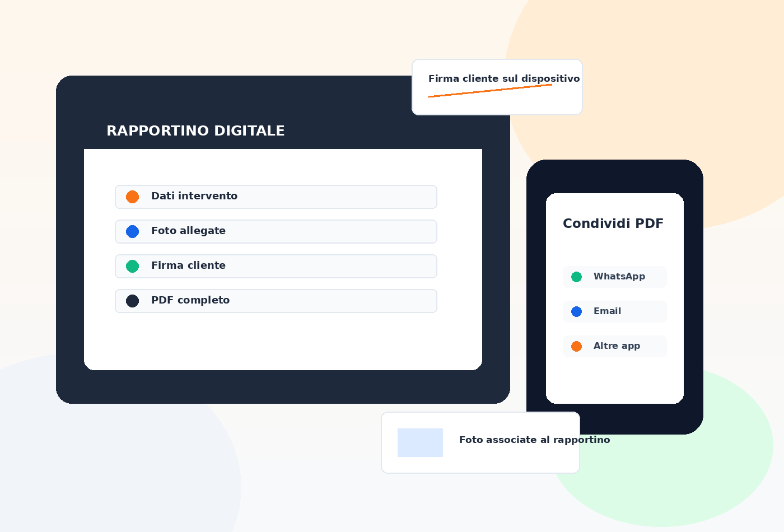Image resolution: width=784 pixels, height=532 pixels.
Task: Click the dark dot beside PDF completo
Action: pos(132,301)
